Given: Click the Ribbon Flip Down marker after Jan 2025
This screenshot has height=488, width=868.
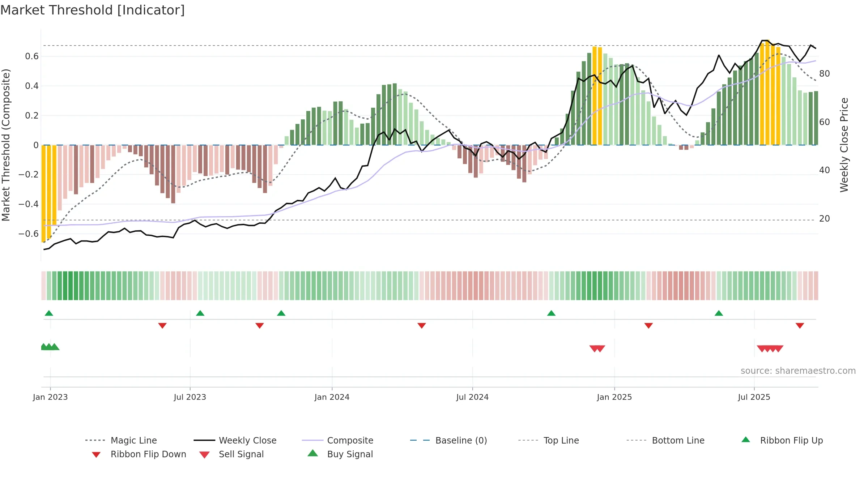Looking at the screenshot, I should 648,326.
